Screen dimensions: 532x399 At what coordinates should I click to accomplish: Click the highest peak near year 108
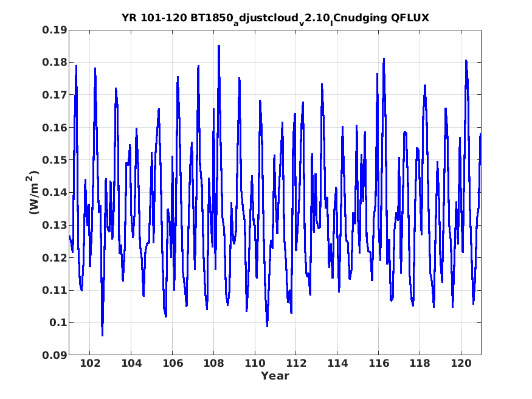(x=219, y=46)
